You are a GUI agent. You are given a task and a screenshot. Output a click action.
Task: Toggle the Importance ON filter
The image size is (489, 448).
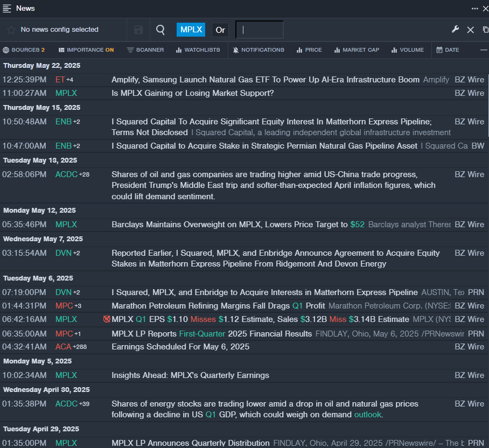pyautogui.click(x=86, y=50)
